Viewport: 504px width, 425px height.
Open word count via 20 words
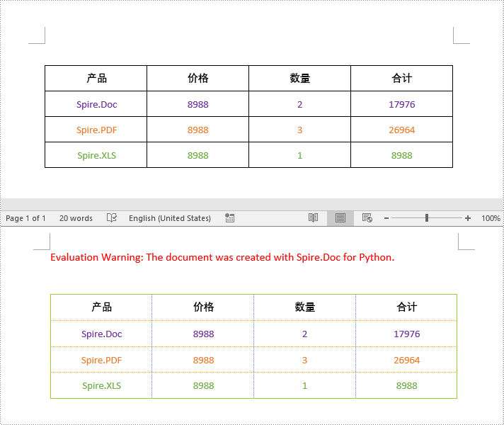click(76, 218)
